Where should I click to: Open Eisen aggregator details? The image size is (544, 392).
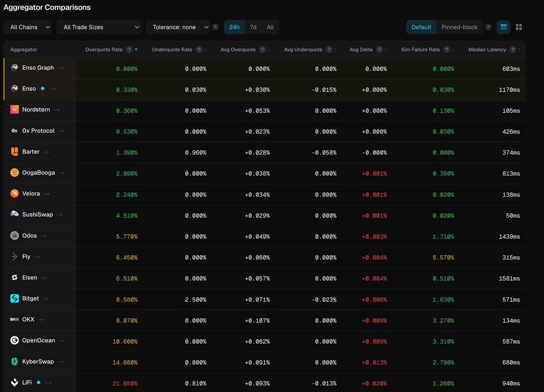(x=44, y=278)
